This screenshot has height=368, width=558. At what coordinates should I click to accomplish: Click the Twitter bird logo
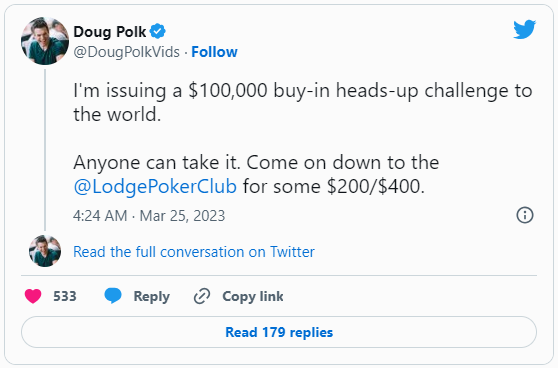tap(524, 29)
